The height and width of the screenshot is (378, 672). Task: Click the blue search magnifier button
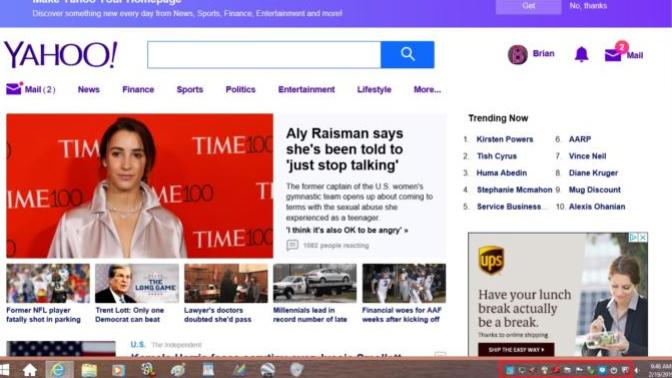(407, 54)
